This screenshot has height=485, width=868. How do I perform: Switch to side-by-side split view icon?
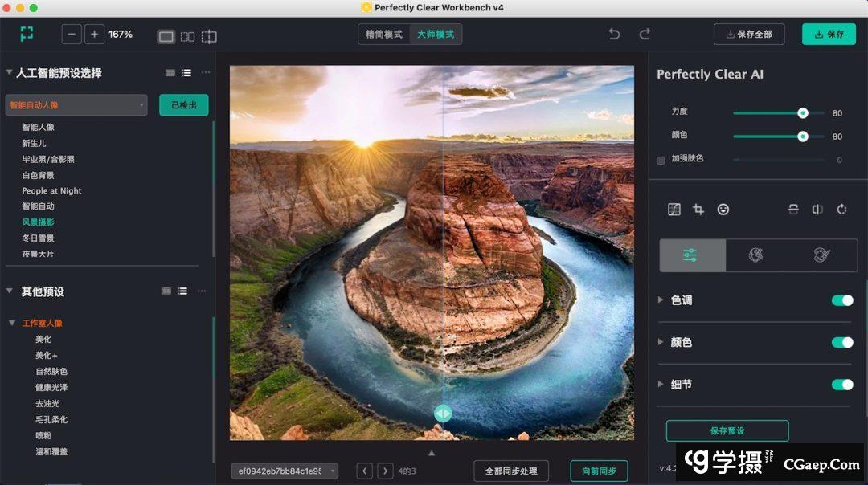click(x=187, y=36)
